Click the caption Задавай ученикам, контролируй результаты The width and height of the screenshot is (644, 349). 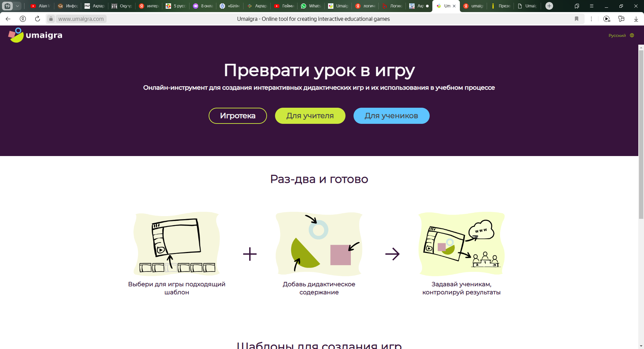462,288
